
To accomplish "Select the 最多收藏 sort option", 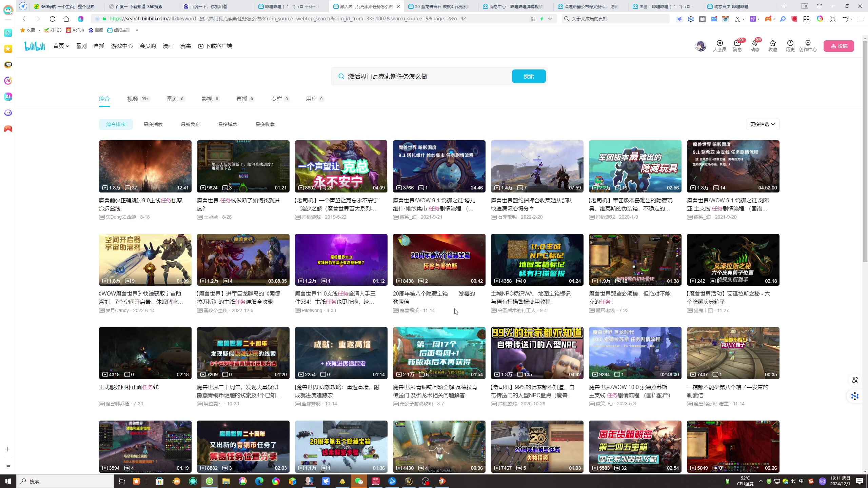I will (265, 124).
